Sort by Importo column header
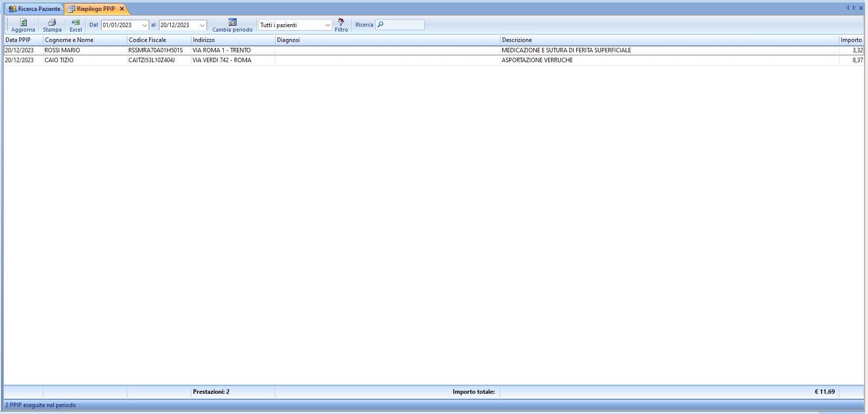 [x=851, y=40]
